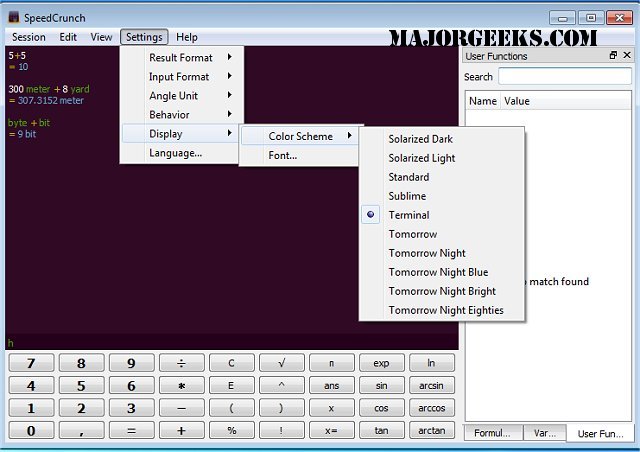Click the division ÷ key
640x452 pixels.
(x=182, y=363)
